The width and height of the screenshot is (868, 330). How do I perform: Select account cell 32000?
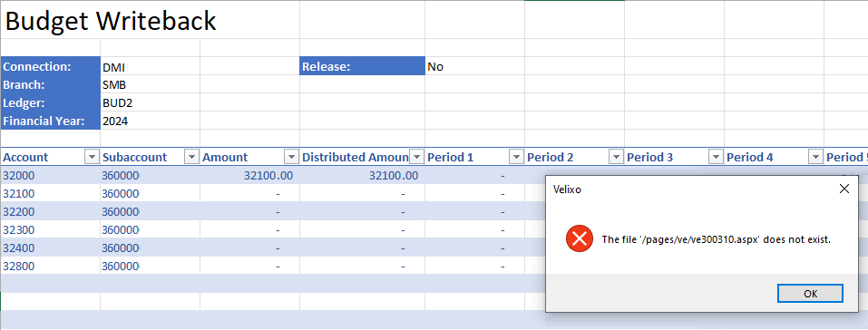point(51,176)
